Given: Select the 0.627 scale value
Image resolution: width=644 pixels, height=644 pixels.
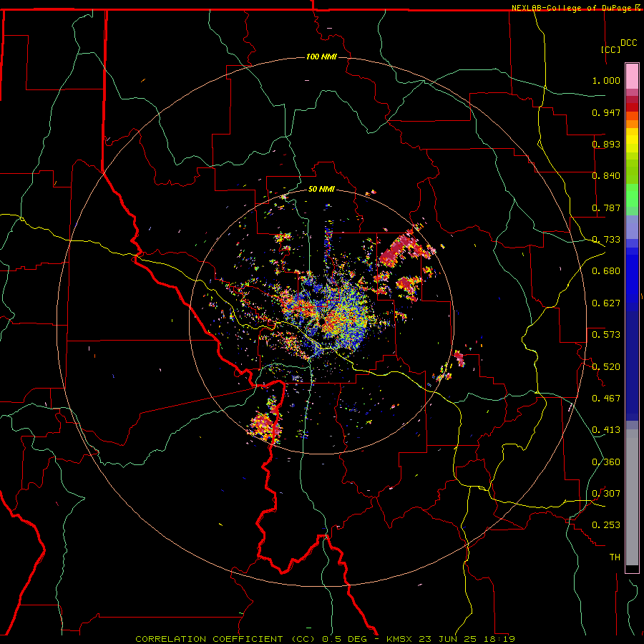Looking at the screenshot, I should (x=606, y=303).
